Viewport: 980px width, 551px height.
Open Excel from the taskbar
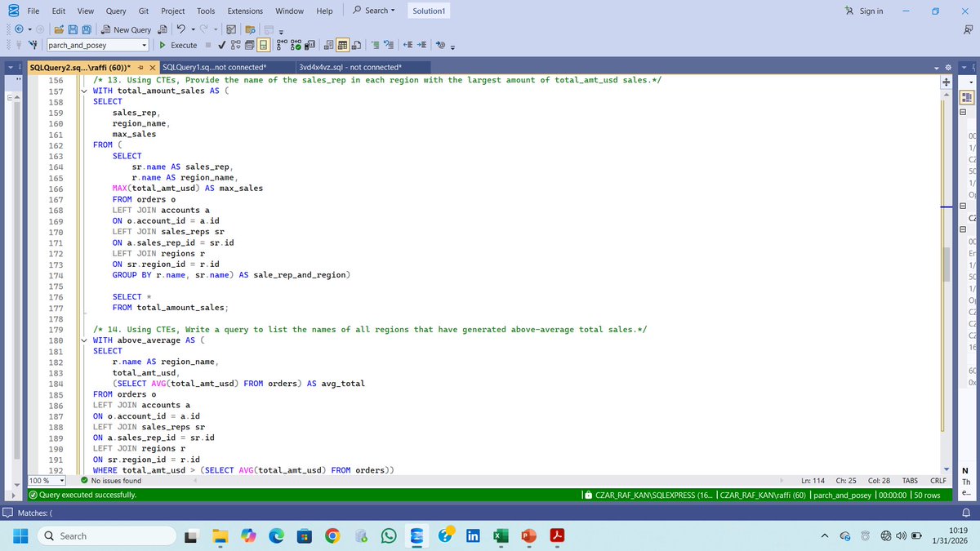pyautogui.click(x=500, y=536)
